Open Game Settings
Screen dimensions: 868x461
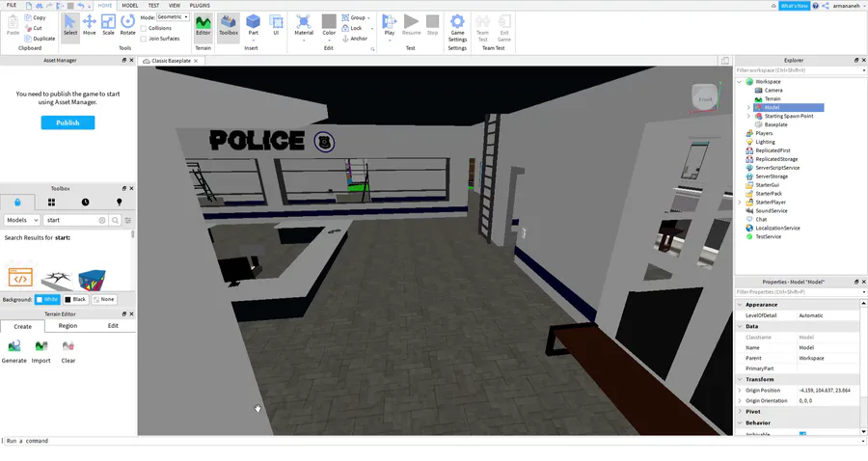coord(457,28)
